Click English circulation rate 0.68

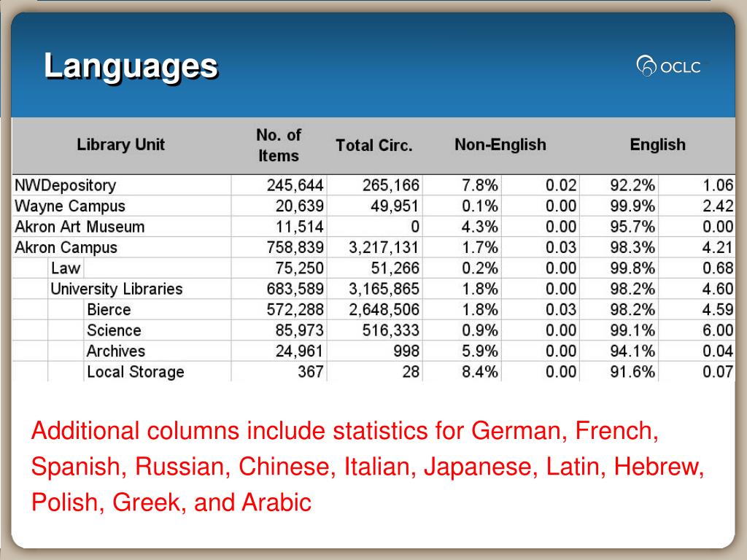(x=718, y=268)
